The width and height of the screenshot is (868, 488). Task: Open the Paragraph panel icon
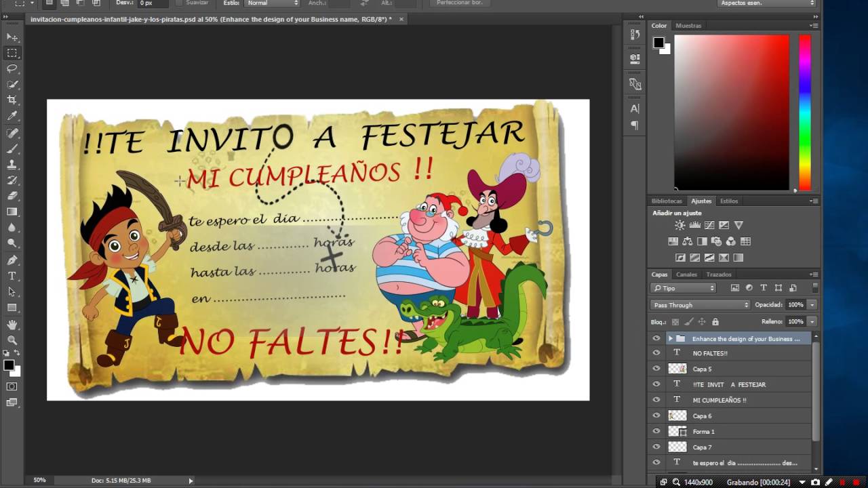pyautogui.click(x=635, y=125)
